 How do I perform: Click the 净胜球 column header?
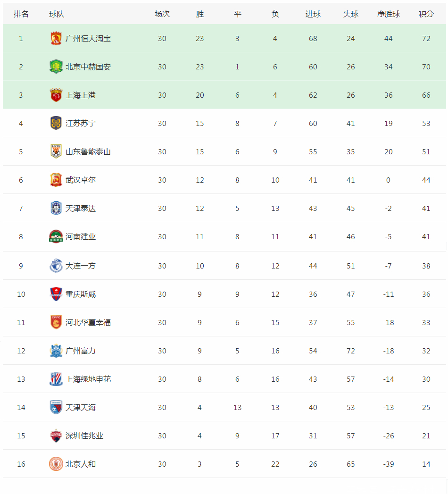389,14
